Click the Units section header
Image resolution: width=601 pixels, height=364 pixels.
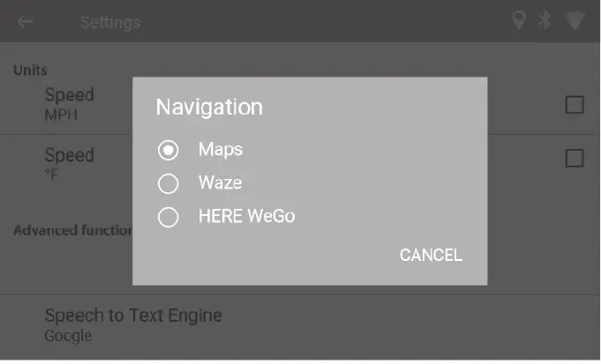30,70
